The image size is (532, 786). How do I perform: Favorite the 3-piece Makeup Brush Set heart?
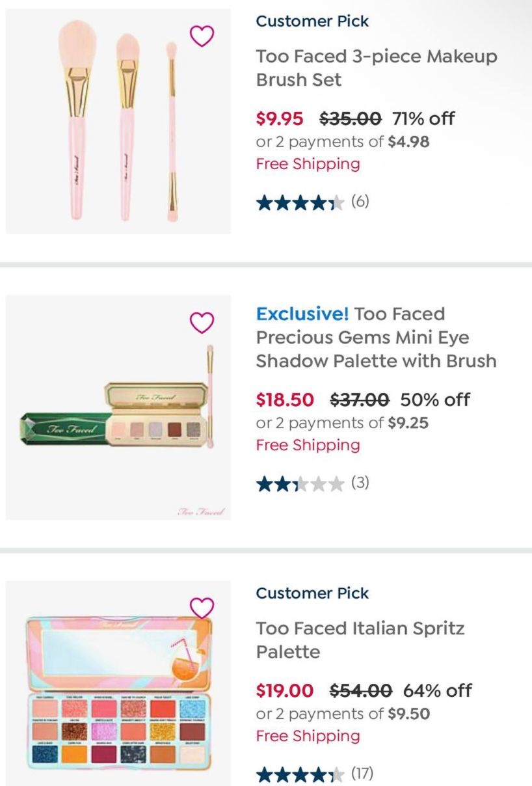202,36
